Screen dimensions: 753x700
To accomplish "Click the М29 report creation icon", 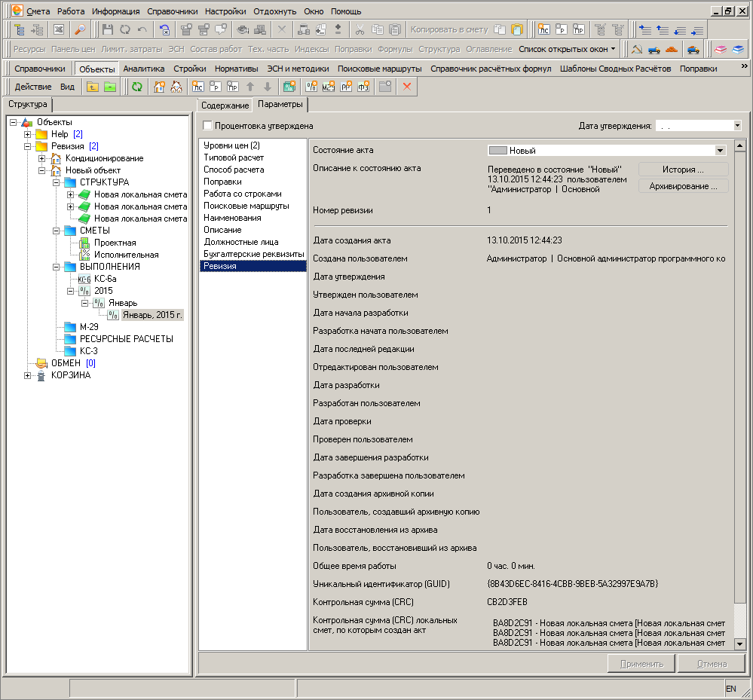I will [x=329, y=87].
